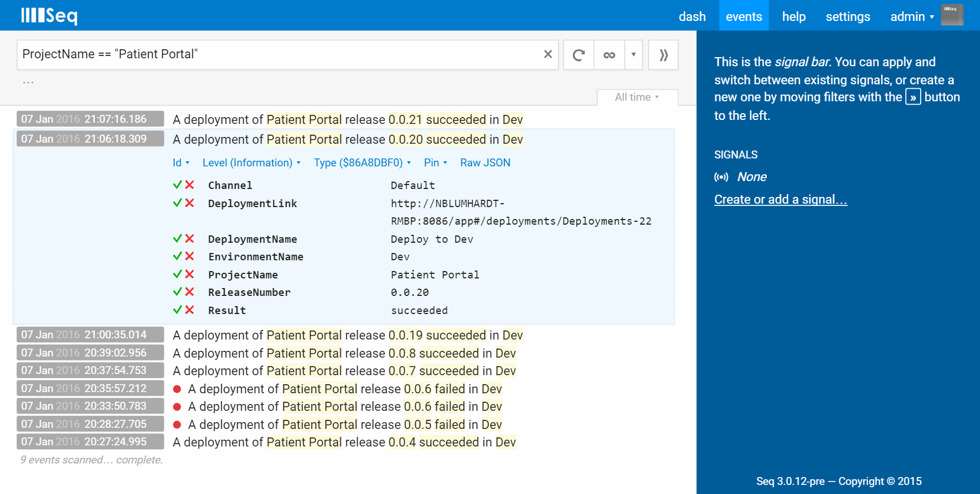Click the ellipsis below the filter box

click(x=28, y=82)
